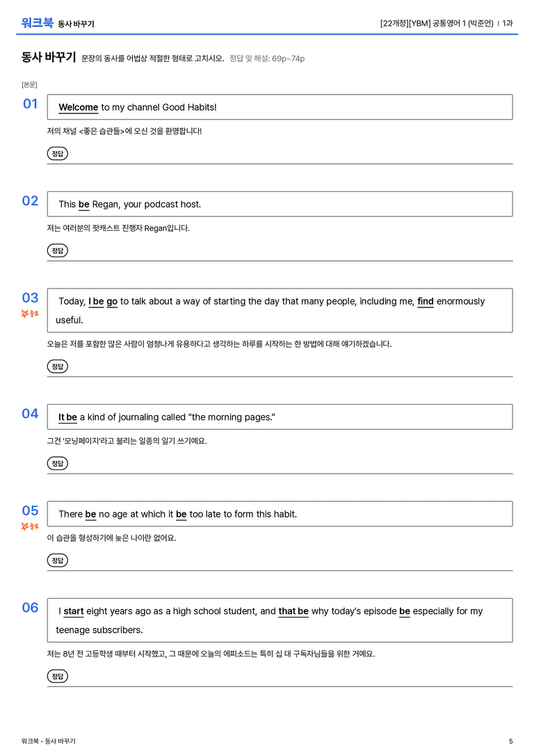Click the blue question number 04

pos(30,414)
